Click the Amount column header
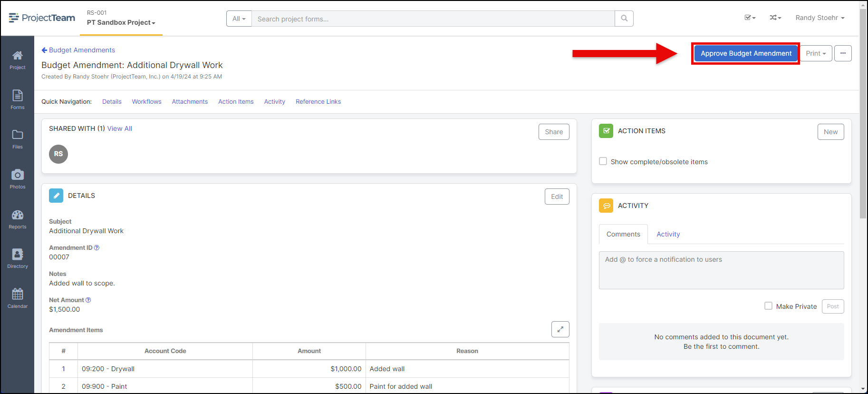The height and width of the screenshot is (394, 868). coord(309,351)
